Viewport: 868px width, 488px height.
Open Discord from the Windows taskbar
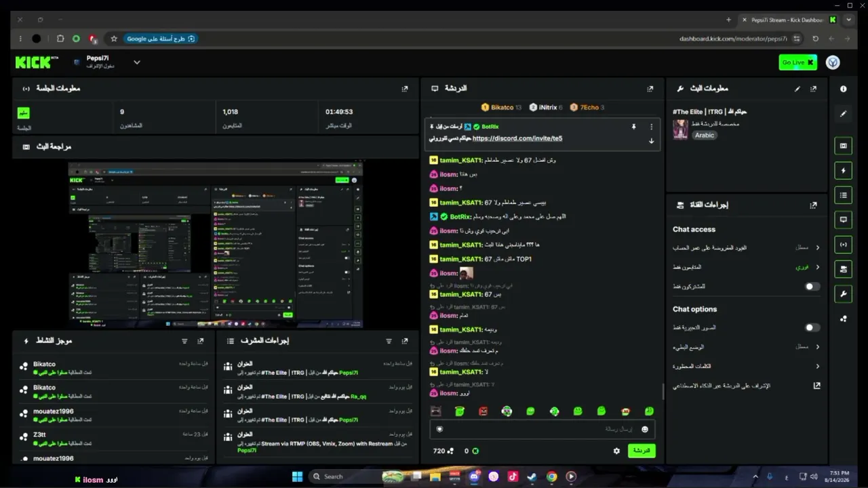coord(475,476)
